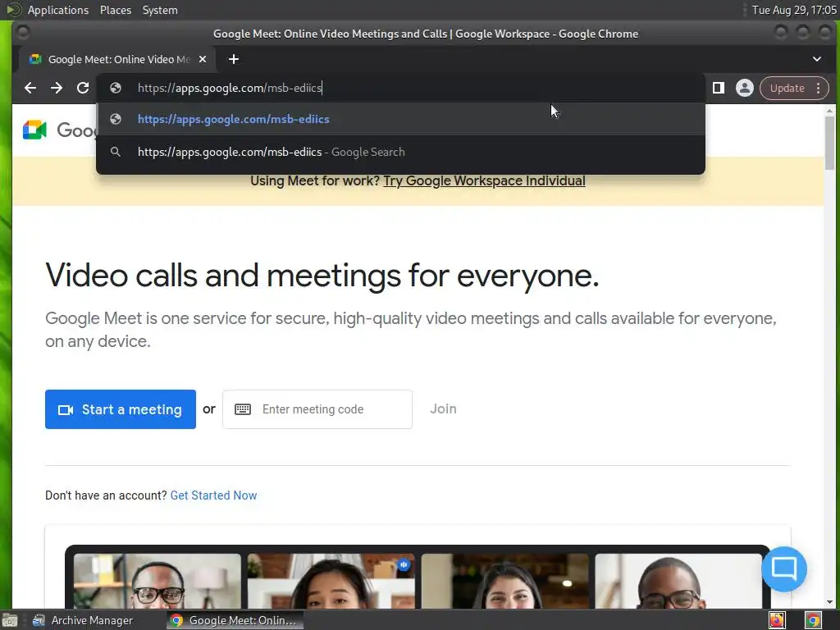
Task: Open the Chrome profile avatar
Action: point(745,88)
